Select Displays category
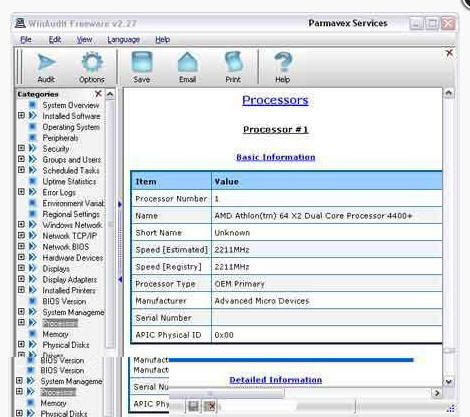 pos(56,269)
